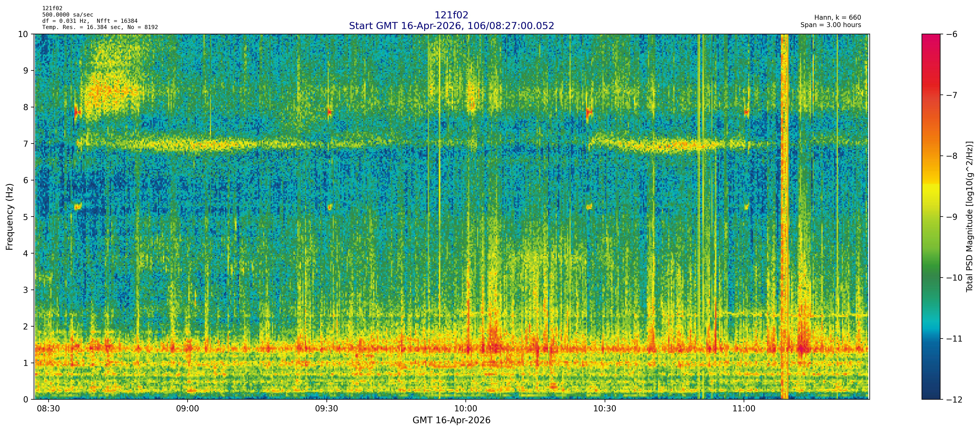Image resolution: width=980 pixels, height=431 pixels.
Task: Click the Span = 3.00 hours text
Action: pos(830,25)
